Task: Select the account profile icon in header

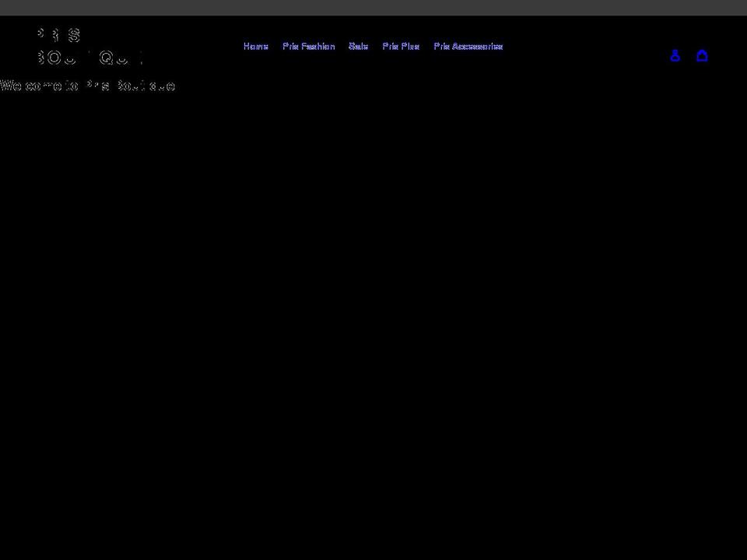Action: (675, 55)
